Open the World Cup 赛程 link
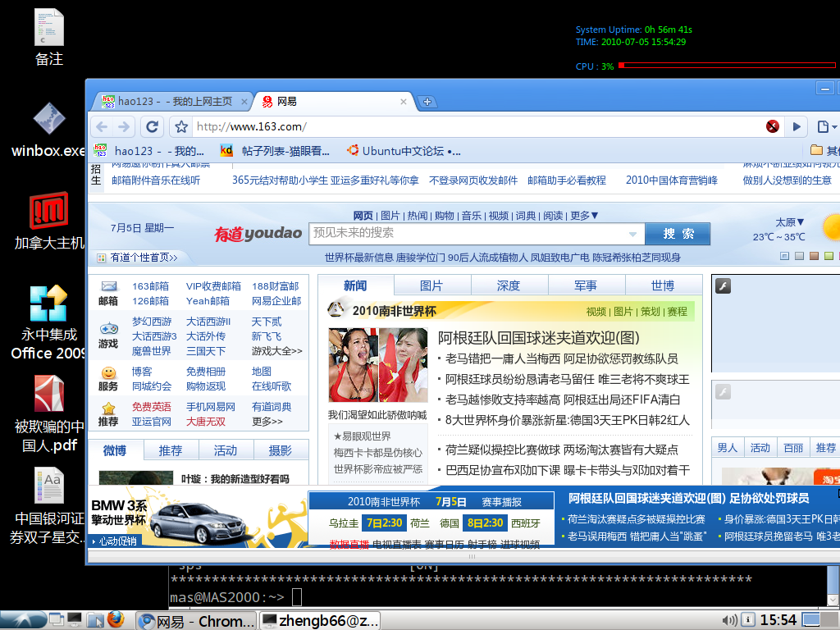Screen dimensions: 840x630 tap(677, 311)
